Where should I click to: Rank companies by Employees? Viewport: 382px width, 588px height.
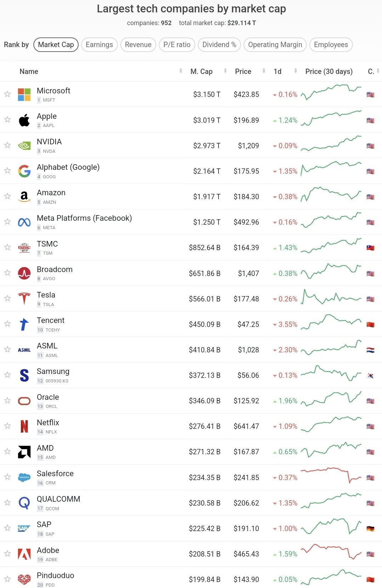click(331, 45)
